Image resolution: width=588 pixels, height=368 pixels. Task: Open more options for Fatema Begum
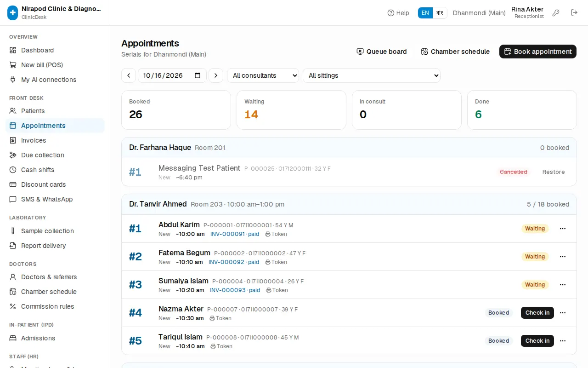click(563, 257)
